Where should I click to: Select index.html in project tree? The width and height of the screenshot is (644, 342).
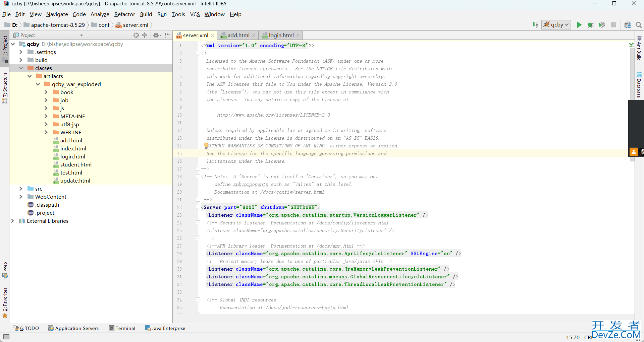73,149
